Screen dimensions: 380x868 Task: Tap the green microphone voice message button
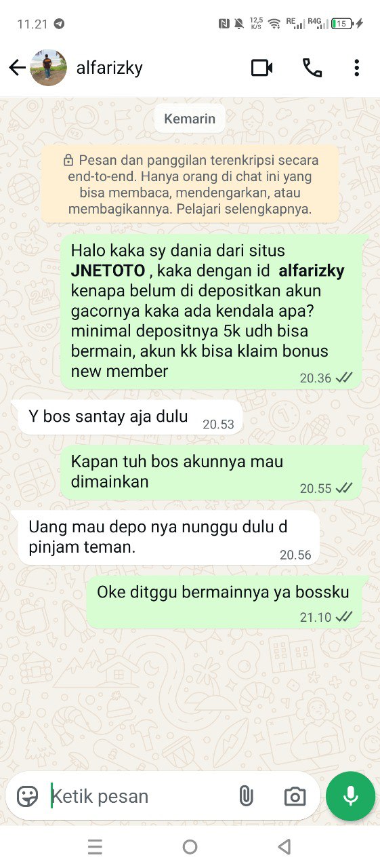pos(350,796)
